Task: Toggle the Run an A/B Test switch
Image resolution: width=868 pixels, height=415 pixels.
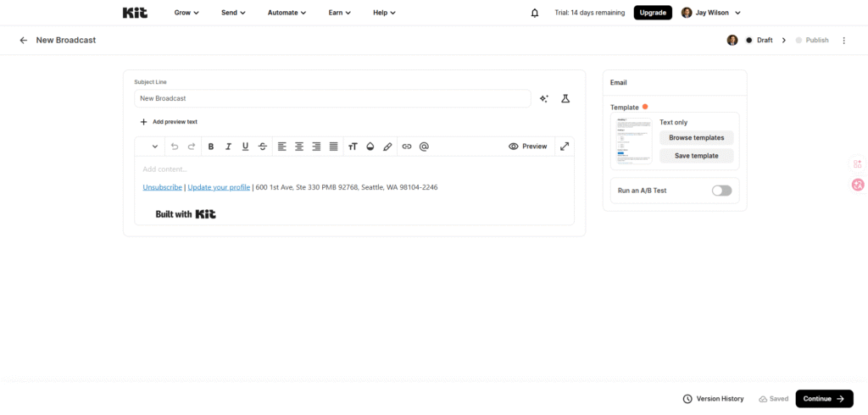Action: click(722, 191)
